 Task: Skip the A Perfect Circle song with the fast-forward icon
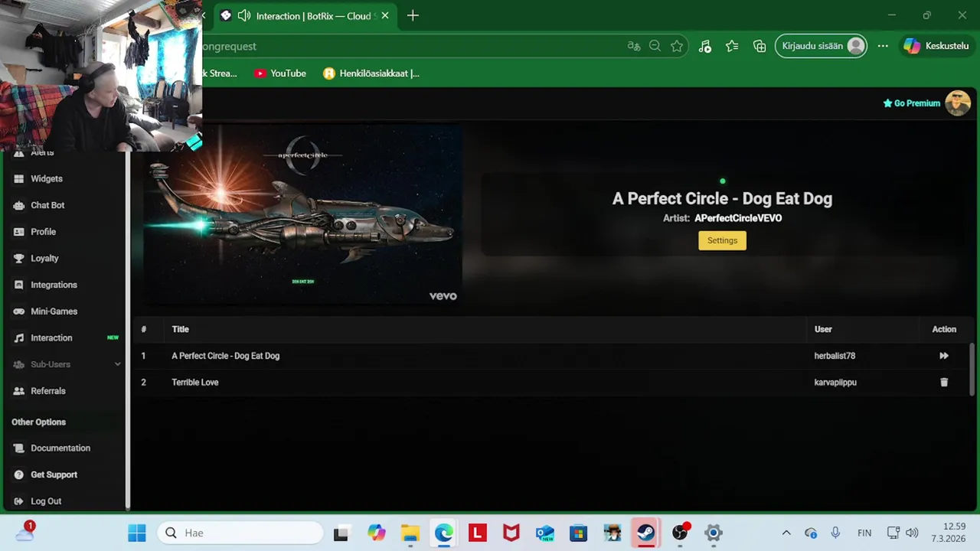(944, 356)
